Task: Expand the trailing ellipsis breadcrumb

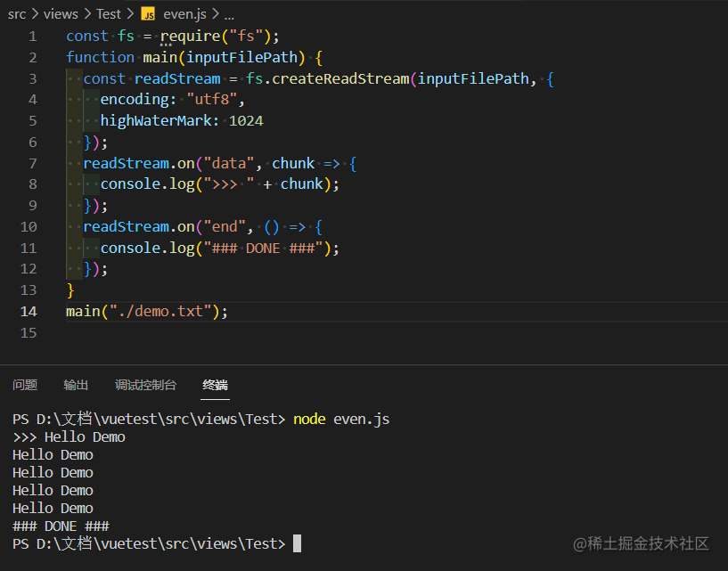Action: click(x=229, y=16)
